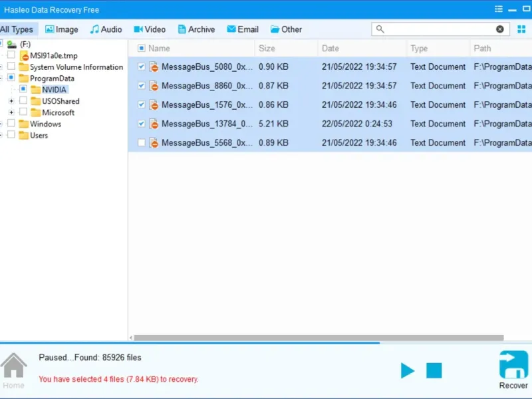Click file icon of MessageBus_13784_0
532x399 pixels.
(154, 124)
